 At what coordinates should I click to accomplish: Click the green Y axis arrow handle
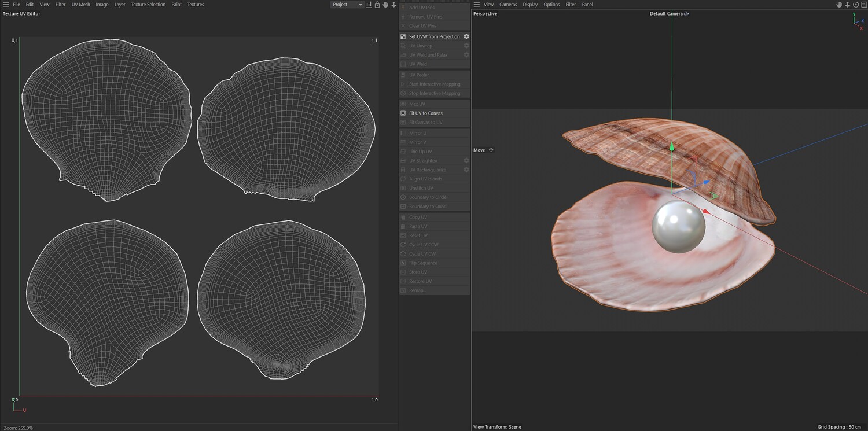[x=672, y=147]
